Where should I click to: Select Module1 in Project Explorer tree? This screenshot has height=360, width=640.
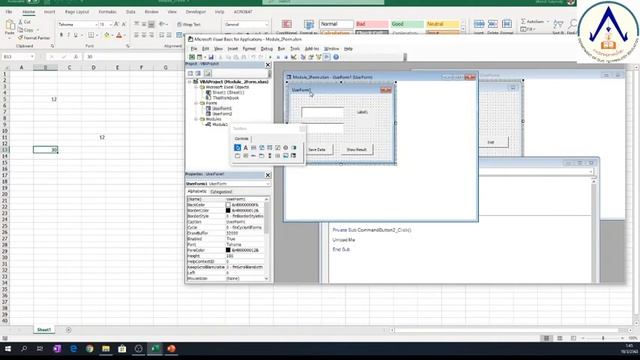point(220,124)
